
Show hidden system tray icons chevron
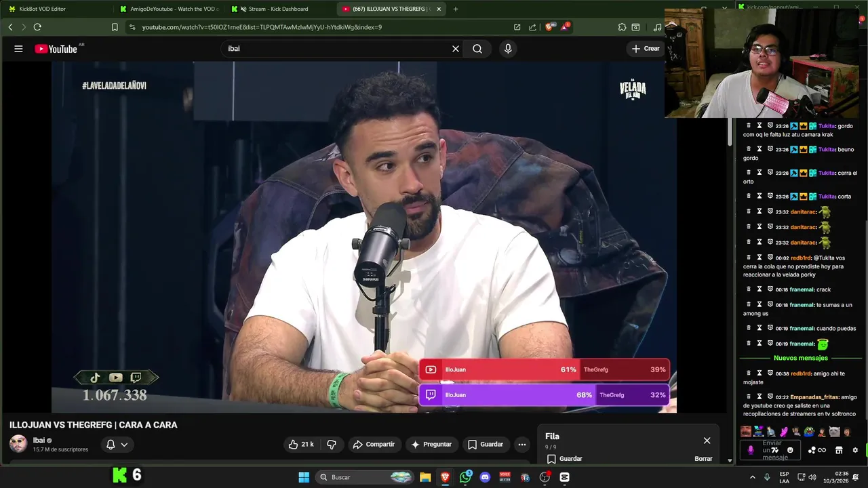752,477
